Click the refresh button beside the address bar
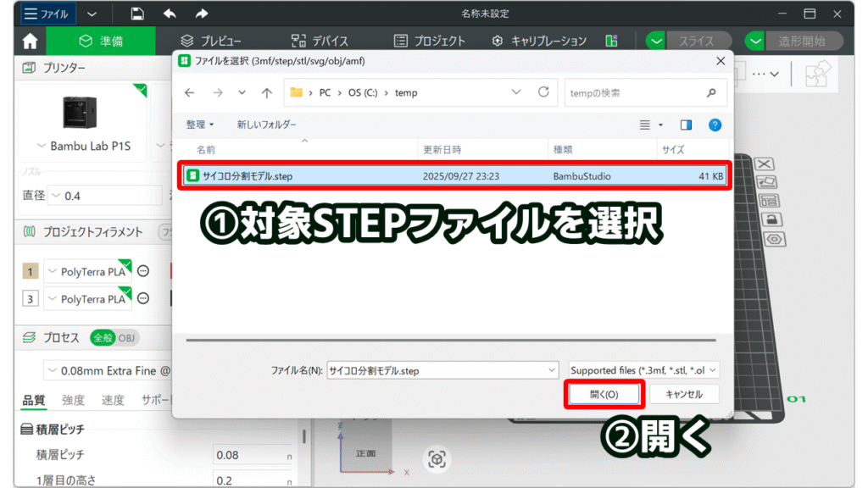868x488 pixels. pos(543,92)
